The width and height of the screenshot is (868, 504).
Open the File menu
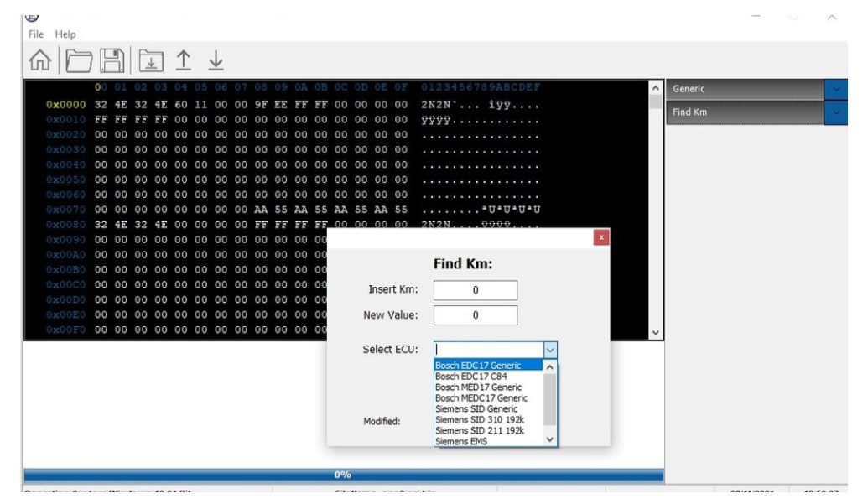click(37, 34)
